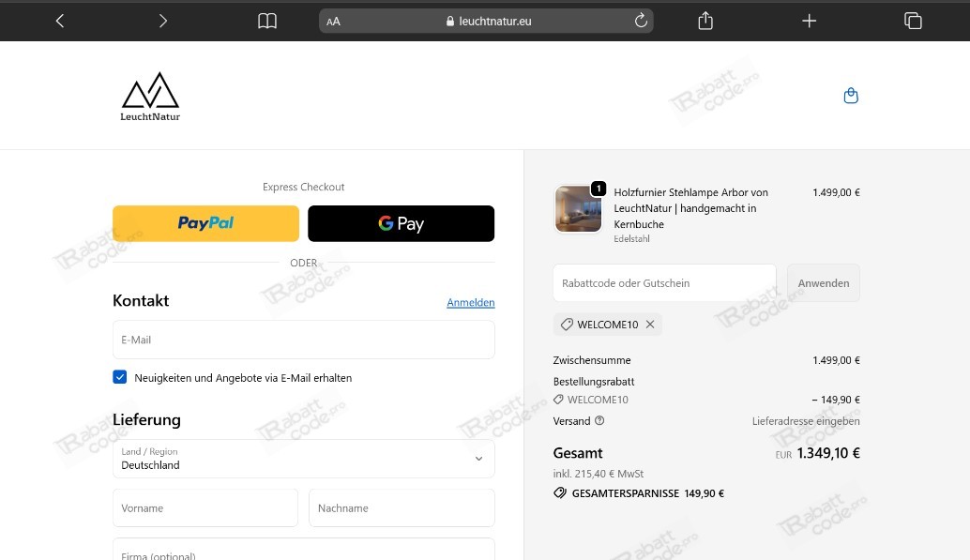
Task: Navigate back with the back arrow
Action: (x=59, y=20)
